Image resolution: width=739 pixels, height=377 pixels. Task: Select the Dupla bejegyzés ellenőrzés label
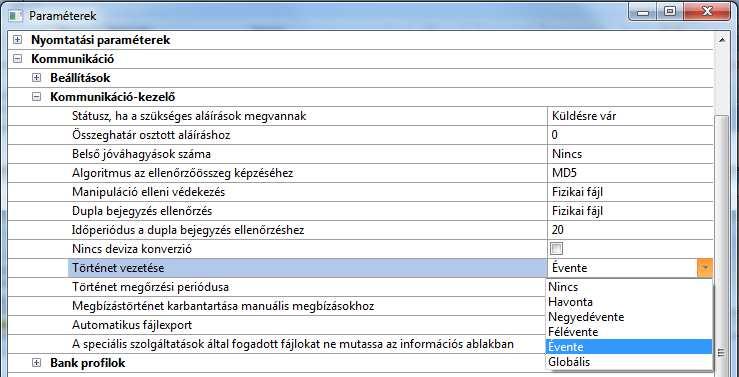142,211
